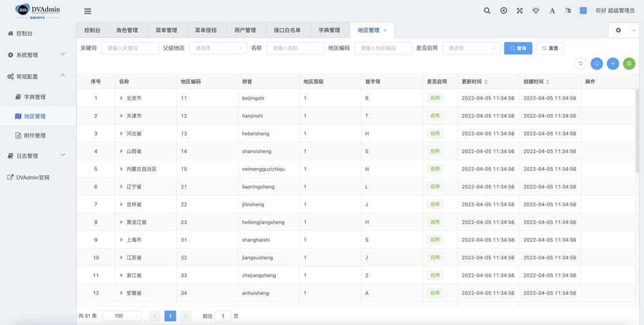Open the 父级地区 dropdown
The height and width of the screenshot is (325, 644).
pos(218,48)
